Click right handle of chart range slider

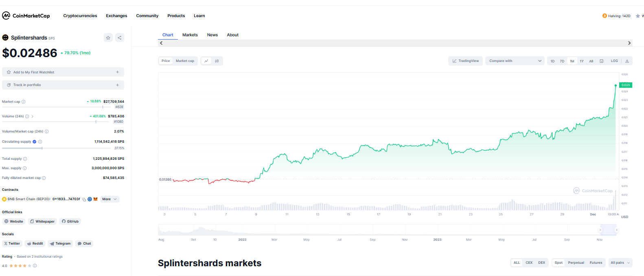tap(616, 230)
